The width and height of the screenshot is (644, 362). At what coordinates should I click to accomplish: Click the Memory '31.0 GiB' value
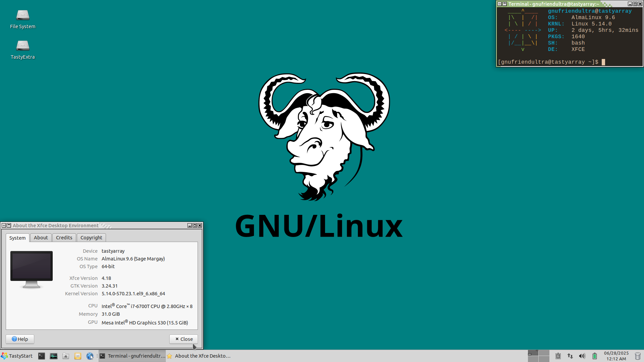coord(111,314)
